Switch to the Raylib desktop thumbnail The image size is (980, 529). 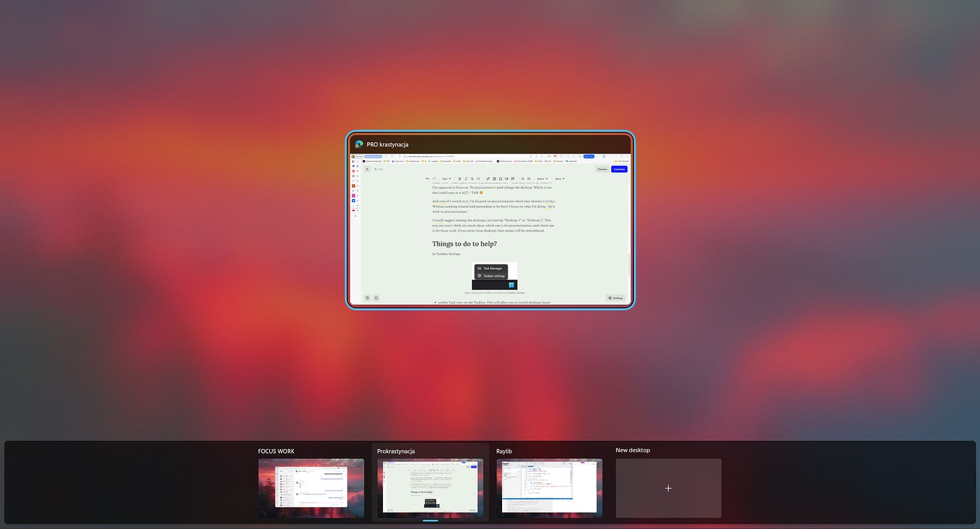549,488
